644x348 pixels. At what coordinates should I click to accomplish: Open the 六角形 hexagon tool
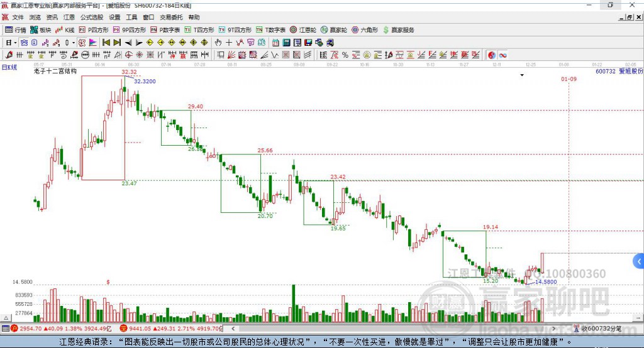point(365,30)
